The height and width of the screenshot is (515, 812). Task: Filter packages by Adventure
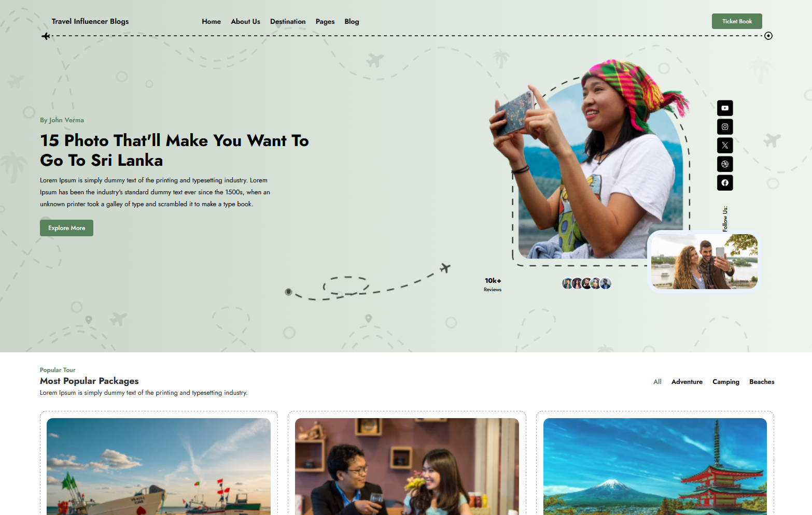pyautogui.click(x=687, y=382)
